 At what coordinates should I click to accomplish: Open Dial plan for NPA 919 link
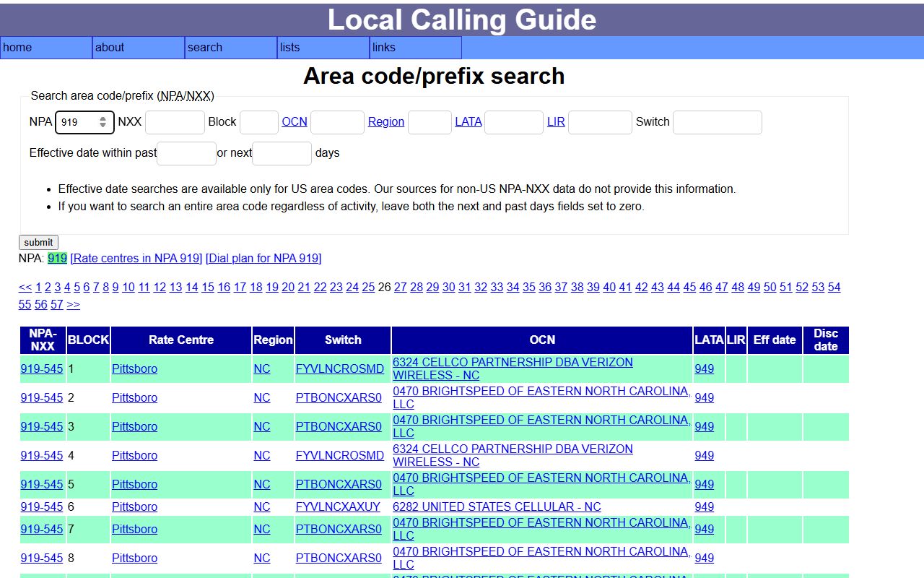coord(263,258)
